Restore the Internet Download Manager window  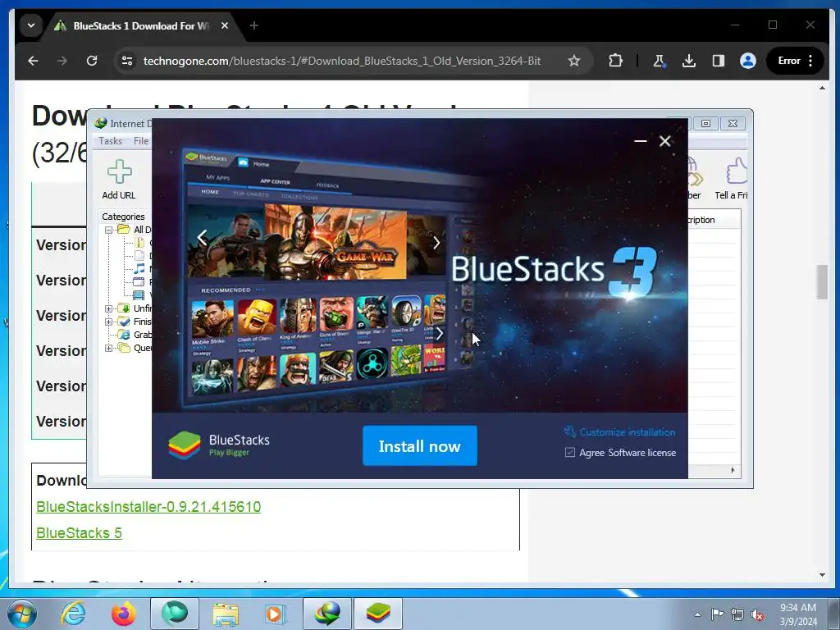705,124
